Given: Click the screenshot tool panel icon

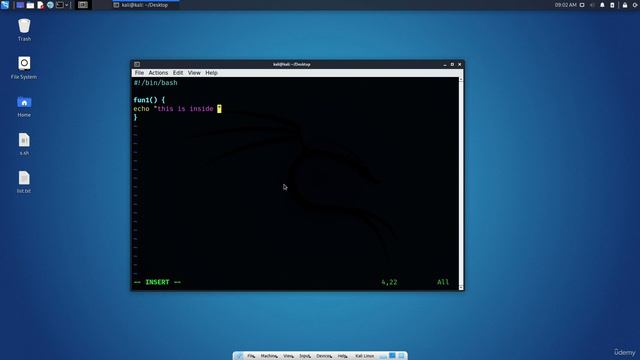Looking at the screenshot, I should [x=83, y=5].
